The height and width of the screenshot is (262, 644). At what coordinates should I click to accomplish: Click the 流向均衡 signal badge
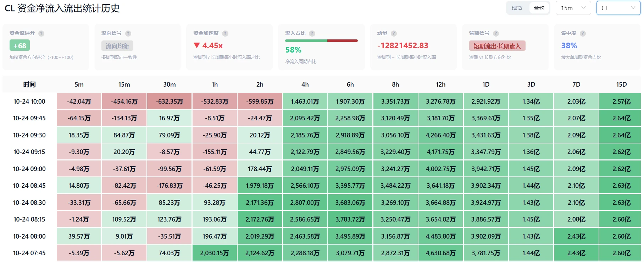[x=117, y=46]
